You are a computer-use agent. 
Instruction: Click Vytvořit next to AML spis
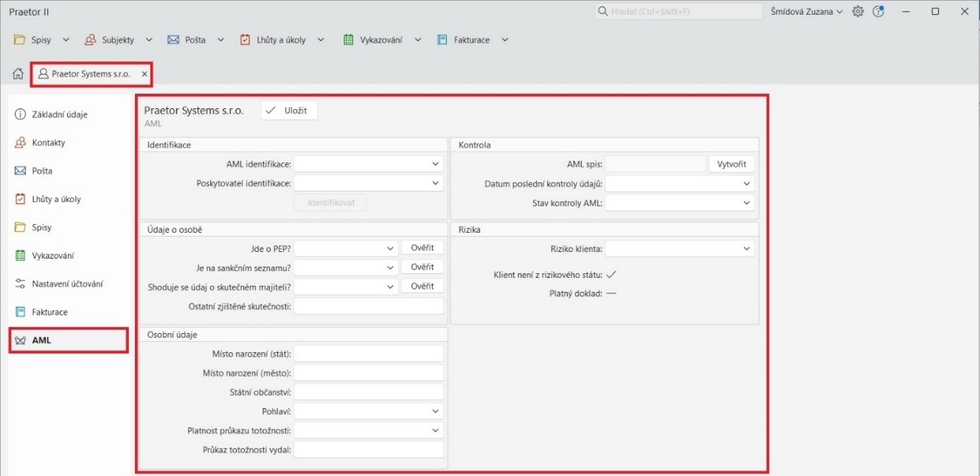[731, 164]
